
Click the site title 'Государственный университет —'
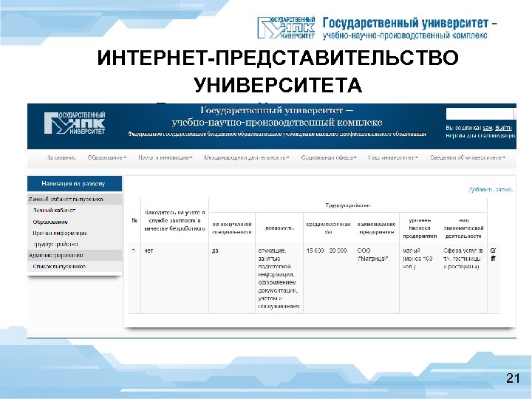coord(277,111)
